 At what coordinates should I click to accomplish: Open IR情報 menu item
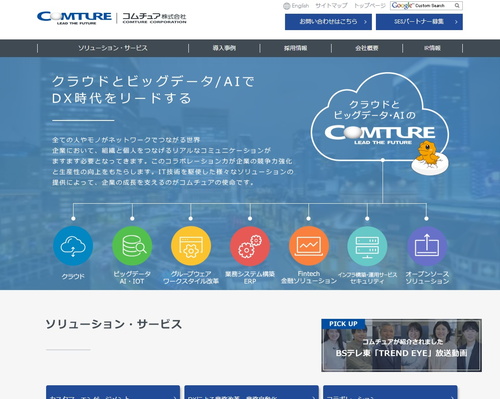click(432, 48)
